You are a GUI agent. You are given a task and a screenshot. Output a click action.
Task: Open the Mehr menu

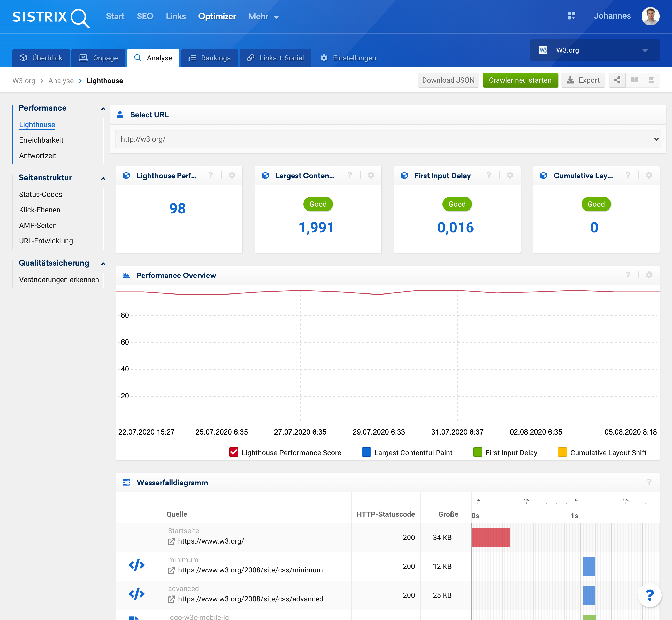click(263, 17)
